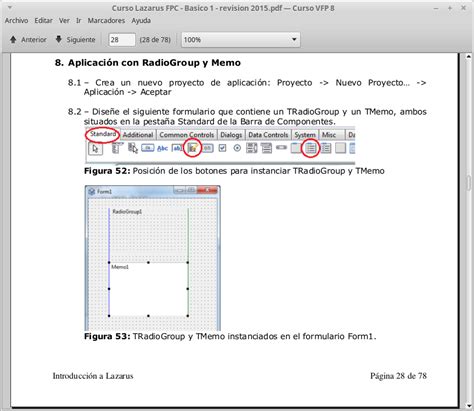The height and width of the screenshot is (411, 474).
Task: Click the zoom dropdown arrow
Action: pyautogui.click(x=294, y=39)
